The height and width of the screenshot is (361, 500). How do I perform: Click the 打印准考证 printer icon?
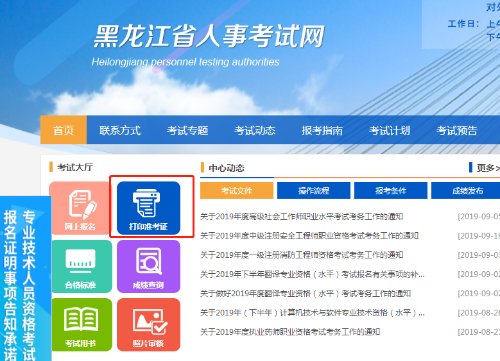tap(149, 208)
